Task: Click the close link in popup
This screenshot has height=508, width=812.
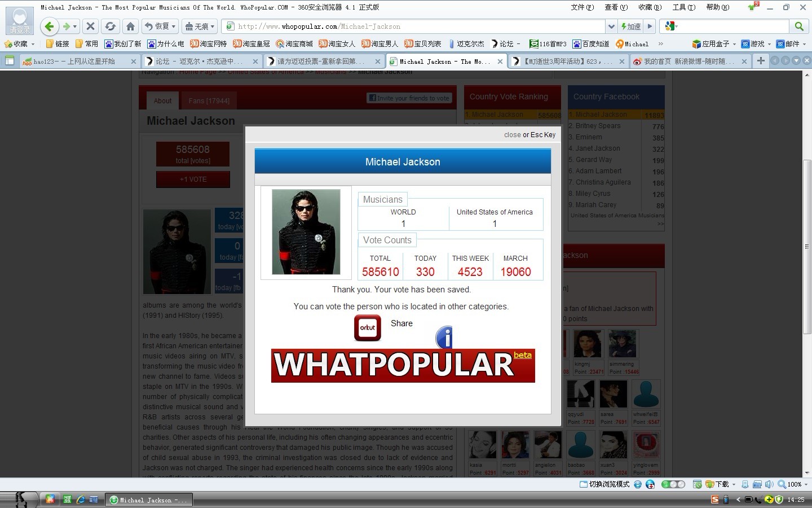Action: click(x=512, y=135)
